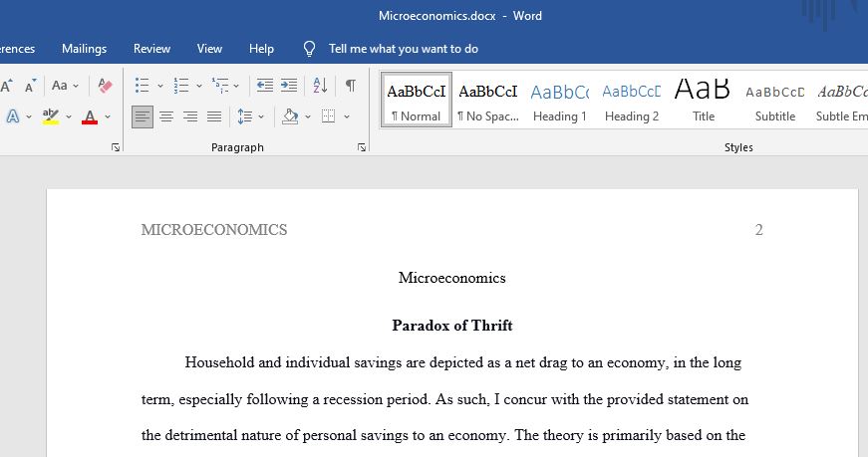This screenshot has width=868, height=457.
Task: Apply yellow text highlight color
Action: point(51,116)
